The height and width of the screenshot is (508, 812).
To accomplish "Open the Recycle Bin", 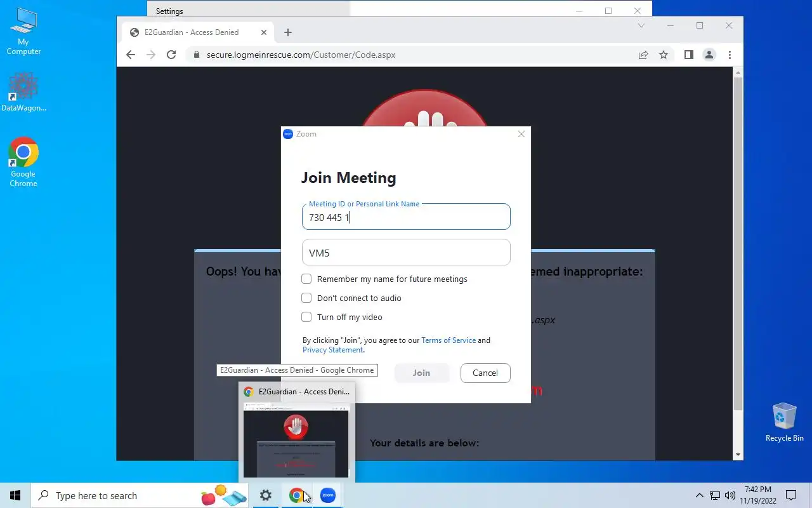I will 784,422.
